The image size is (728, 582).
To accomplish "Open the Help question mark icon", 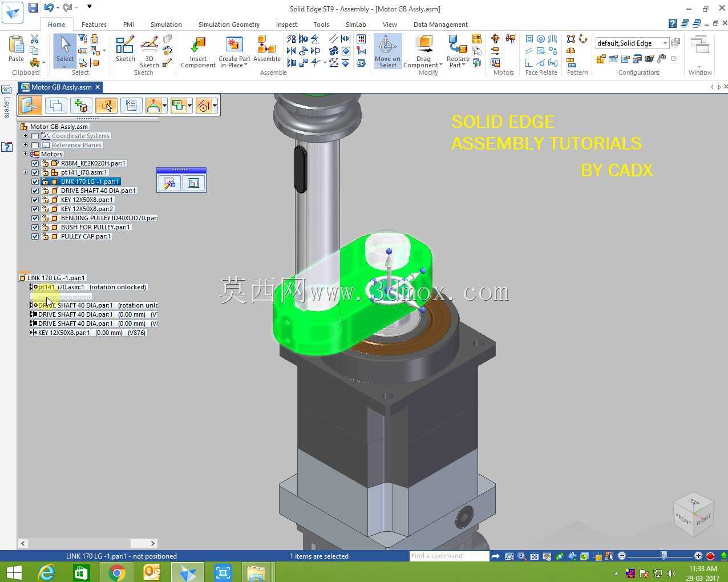I will (x=673, y=24).
